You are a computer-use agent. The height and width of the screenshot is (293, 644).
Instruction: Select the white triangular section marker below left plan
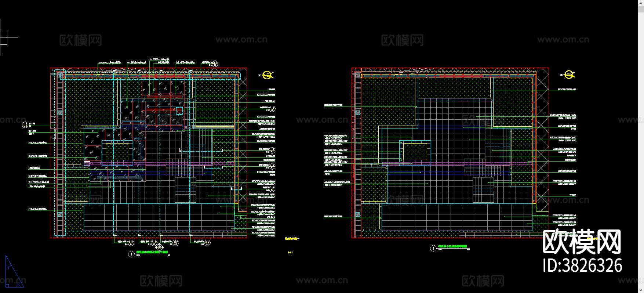(x=159, y=247)
